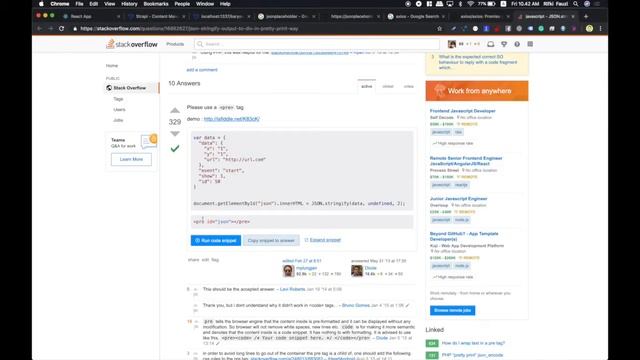The image size is (640, 360).
Task: Open Home in the left sidebar
Action: pyautogui.click(x=112, y=65)
